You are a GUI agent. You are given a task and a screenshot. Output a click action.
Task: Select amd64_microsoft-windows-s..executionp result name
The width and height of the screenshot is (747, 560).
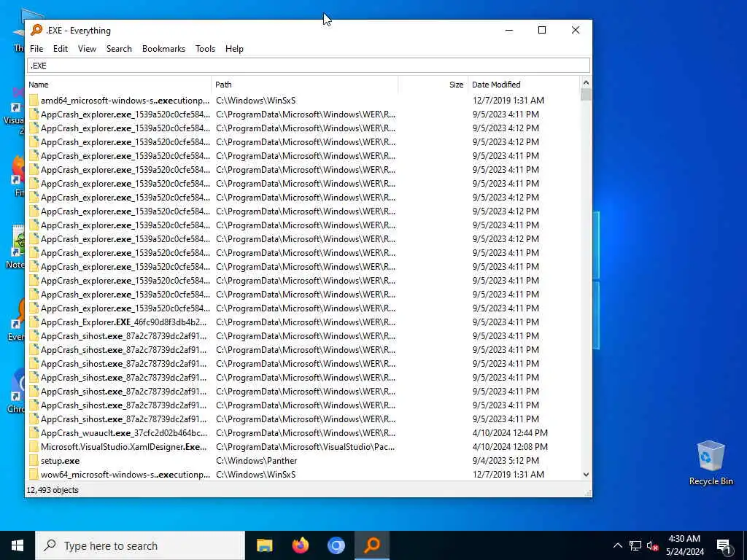tap(125, 101)
